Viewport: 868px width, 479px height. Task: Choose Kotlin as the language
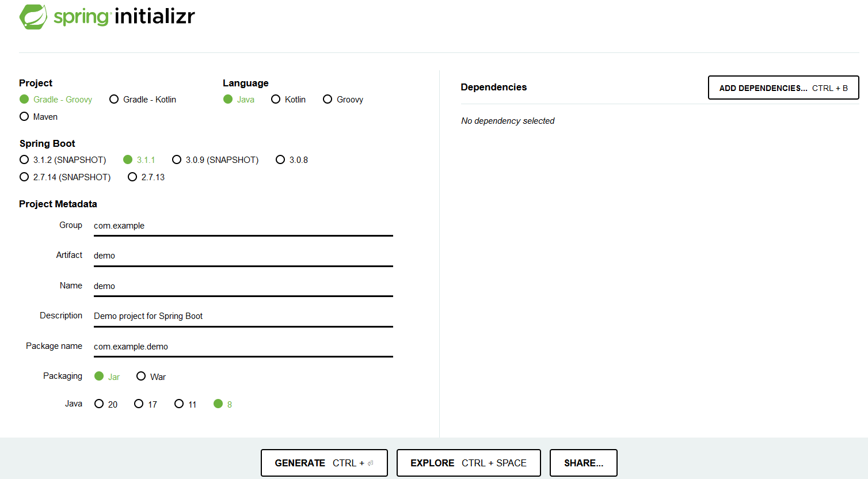coord(288,100)
